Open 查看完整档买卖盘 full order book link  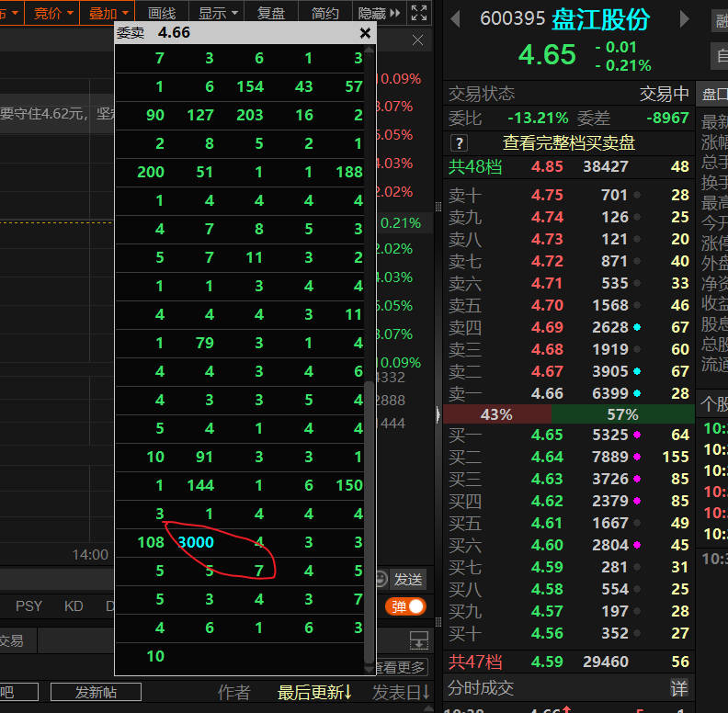coord(569,143)
